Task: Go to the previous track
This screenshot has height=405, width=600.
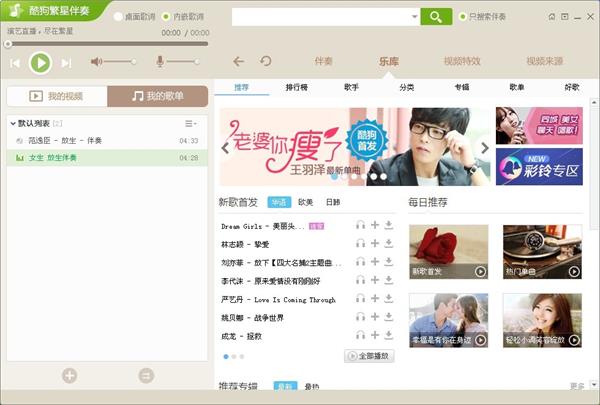Action: tap(15, 63)
